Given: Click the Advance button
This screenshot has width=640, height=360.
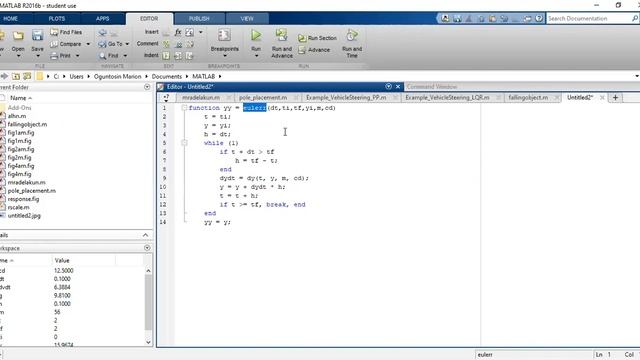Looking at the screenshot, I should pyautogui.click(x=314, y=50).
